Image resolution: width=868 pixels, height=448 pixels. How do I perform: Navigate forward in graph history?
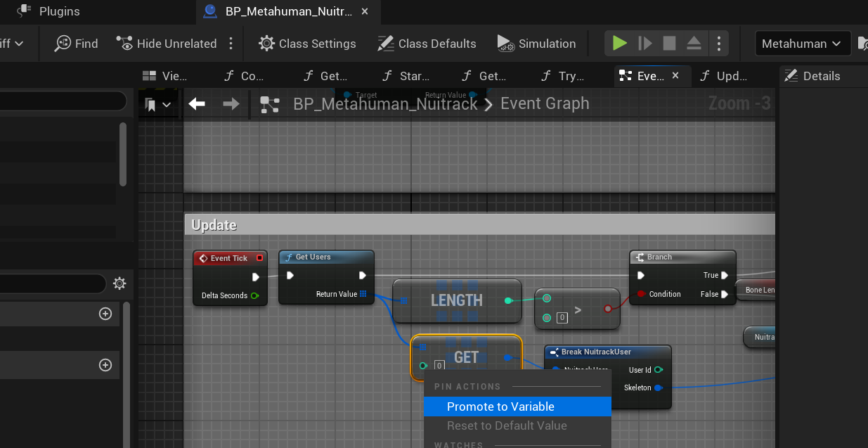click(231, 104)
